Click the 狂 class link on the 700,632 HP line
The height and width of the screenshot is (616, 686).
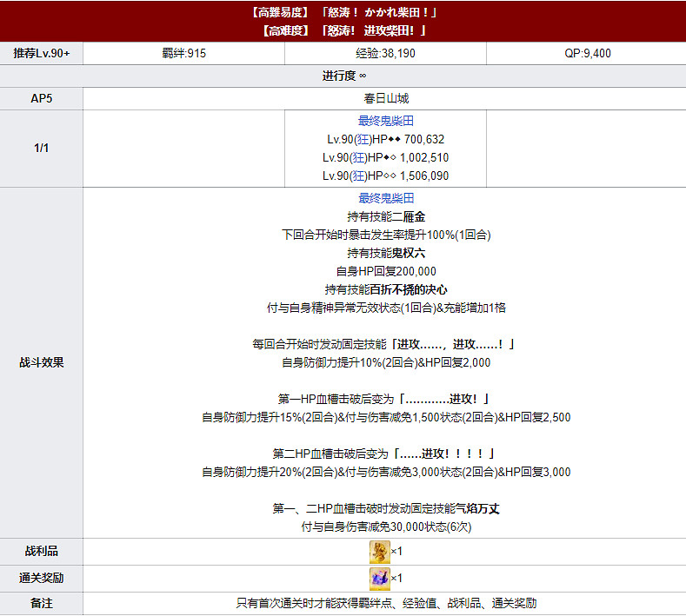click(363, 139)
